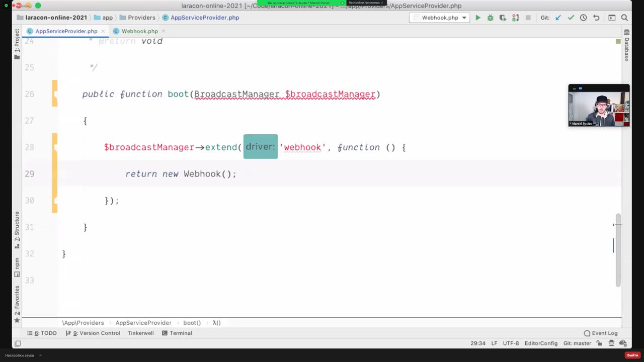Screen dimensions: 644x362
Task: Close the AppServiceProvider.php tab
Action: (x=103, y=31)
